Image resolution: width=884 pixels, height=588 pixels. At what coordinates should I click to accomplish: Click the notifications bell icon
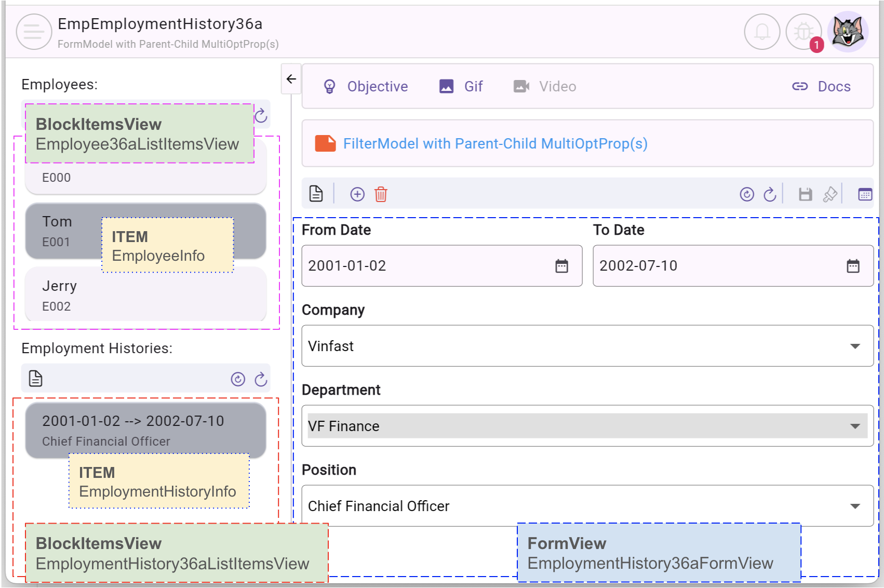(x=762, y=32)
